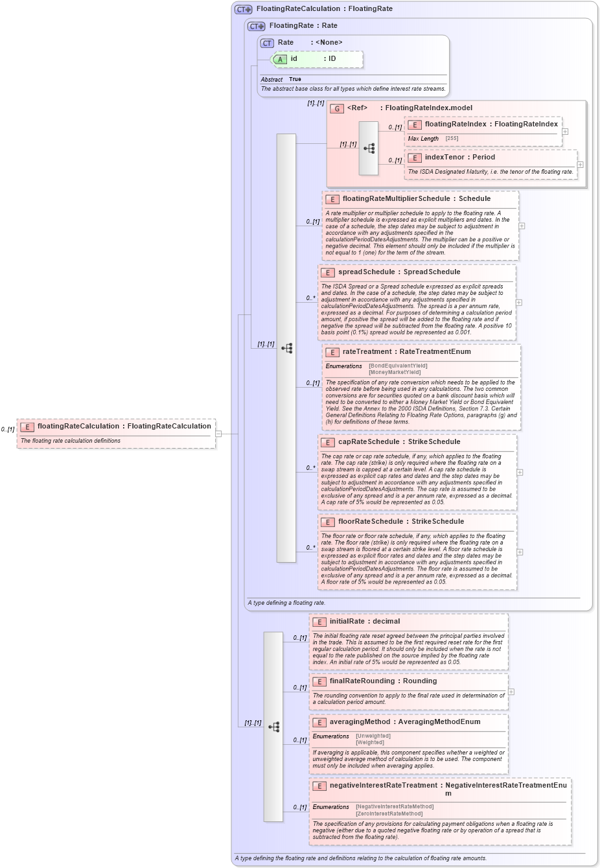The image size is (600, 868).
Task: Open the StrikeSchedule type of capRateSchedule
Action: point(434,442)
